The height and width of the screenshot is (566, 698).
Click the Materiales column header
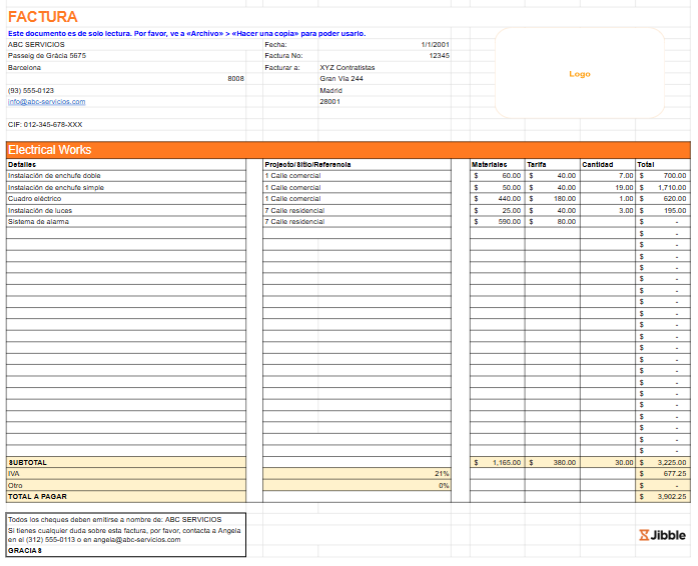490,164
